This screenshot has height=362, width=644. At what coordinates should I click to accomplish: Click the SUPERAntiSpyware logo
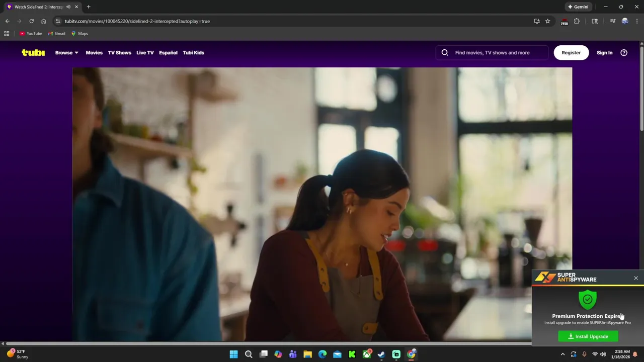566,278
